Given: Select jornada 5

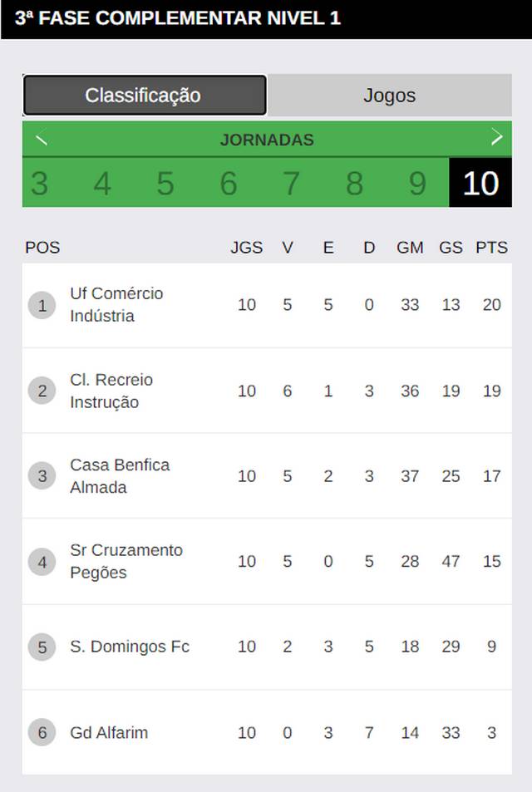Looking at the screenshot, I should [165, 183].
